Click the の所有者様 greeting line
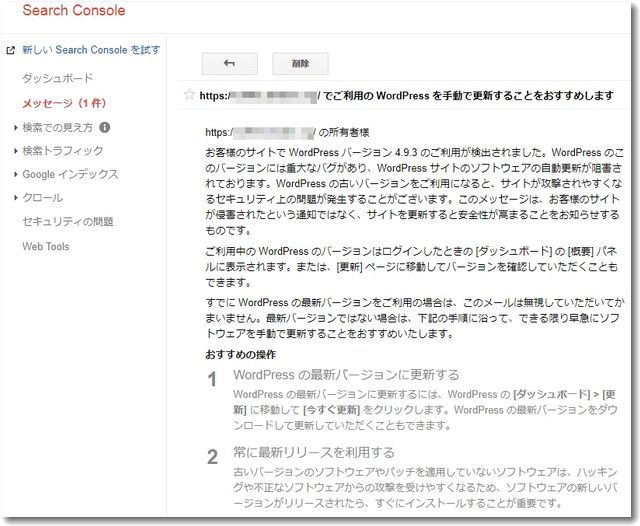The width and height of the screenshot is (640, 526). [287, 132]
